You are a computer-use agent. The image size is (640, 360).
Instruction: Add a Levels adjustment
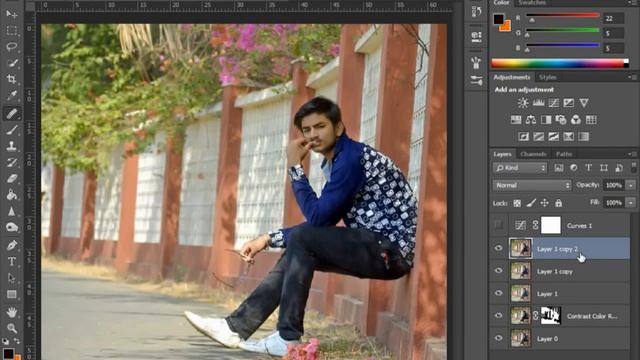coord(538,103)
